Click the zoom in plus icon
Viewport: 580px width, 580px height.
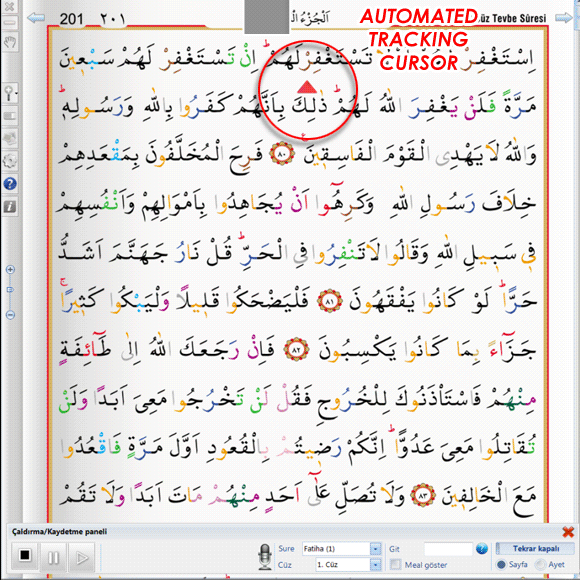10,269
